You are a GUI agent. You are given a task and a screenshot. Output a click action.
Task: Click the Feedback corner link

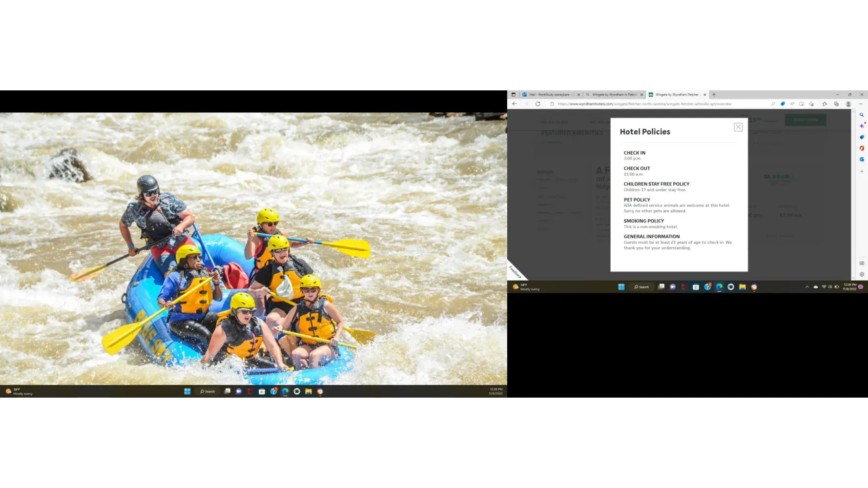point(515,271)
